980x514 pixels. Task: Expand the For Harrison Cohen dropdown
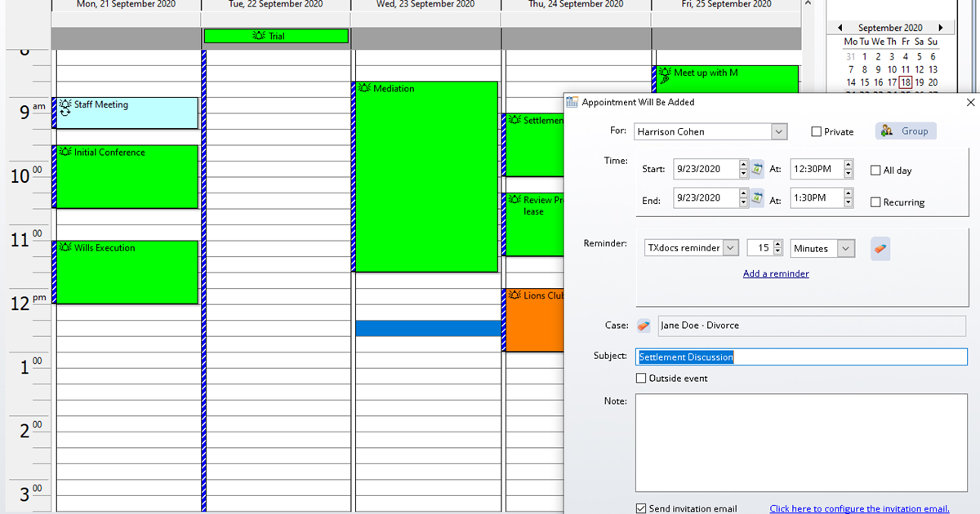(x=778, y=132)
